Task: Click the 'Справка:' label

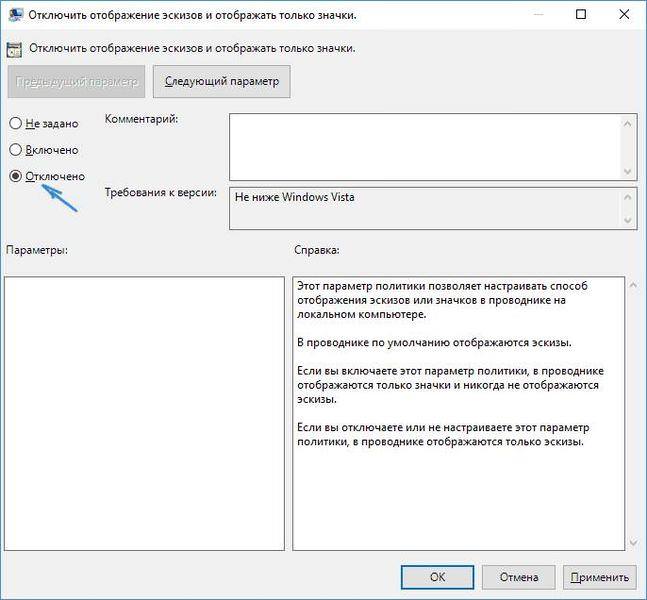Action: 316,250
